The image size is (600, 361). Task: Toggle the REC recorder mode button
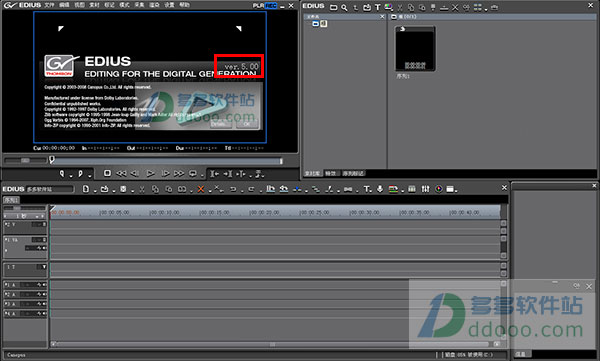click(x=271, y=5)
